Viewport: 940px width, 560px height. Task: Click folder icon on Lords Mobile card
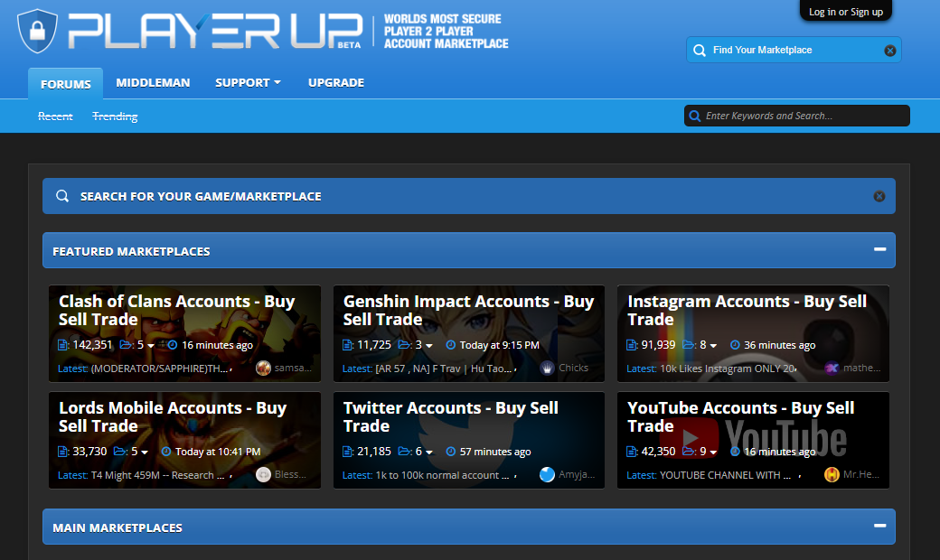point(120,451)
